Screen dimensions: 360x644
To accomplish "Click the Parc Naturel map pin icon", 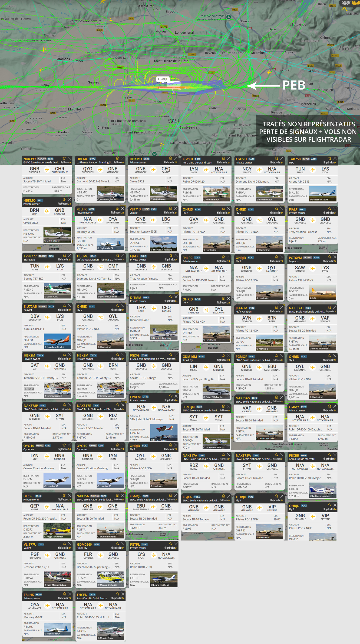I will tap(154, 154).
